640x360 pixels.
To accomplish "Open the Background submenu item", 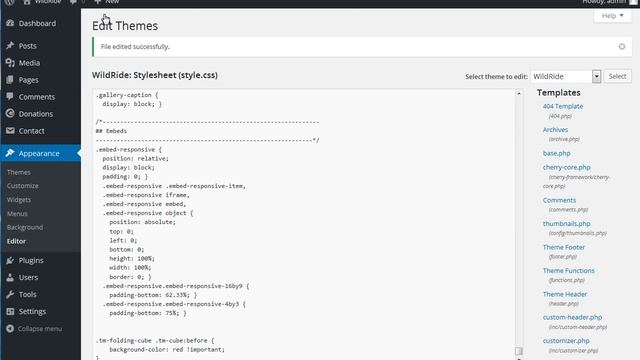I will point(25,227).
